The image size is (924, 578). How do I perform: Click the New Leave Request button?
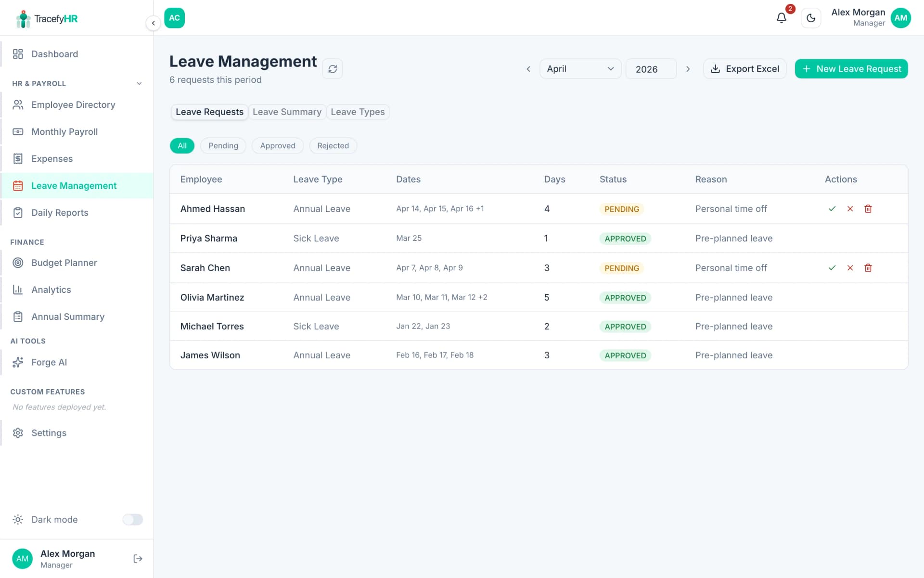[x=851, y=68]
